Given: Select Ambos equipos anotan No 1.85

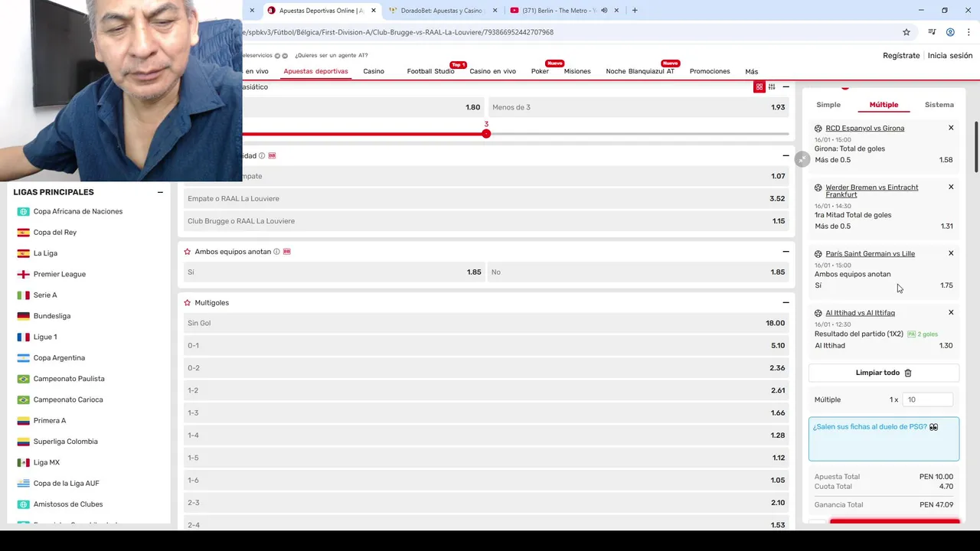Looking at the screenshot, I should tap(639, 272).
